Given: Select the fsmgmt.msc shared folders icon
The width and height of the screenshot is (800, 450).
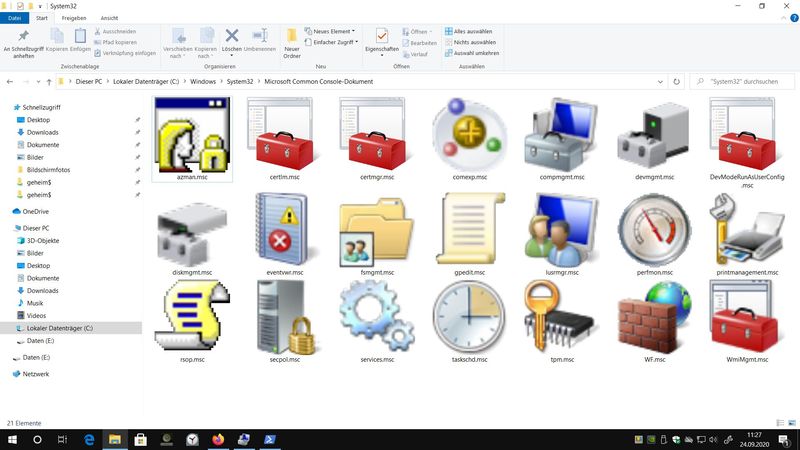Looking at the screenshot, I should point(377,230).
